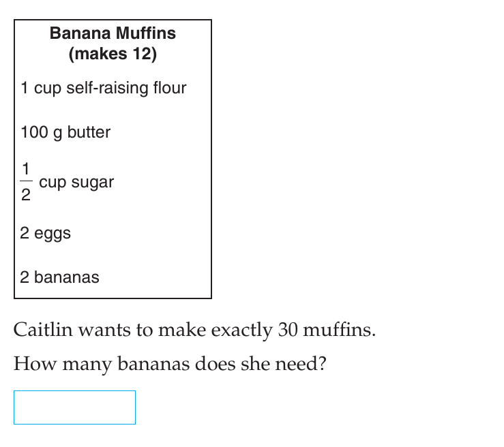Image resolution: width=504 pixels, height=447 pixels.
Task: Click the question 'How many bananas does she need?'
Action: point(170,364)
